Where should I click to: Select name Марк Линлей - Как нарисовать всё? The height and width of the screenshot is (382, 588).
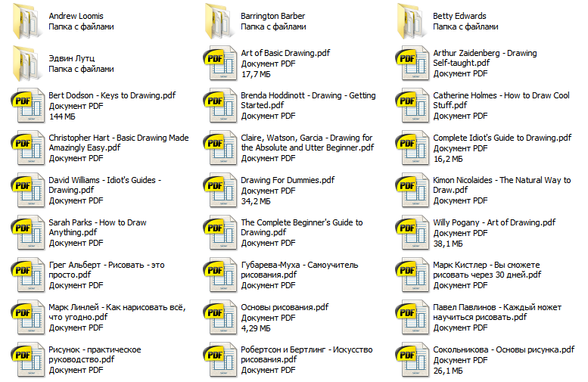tap(117, 312)
